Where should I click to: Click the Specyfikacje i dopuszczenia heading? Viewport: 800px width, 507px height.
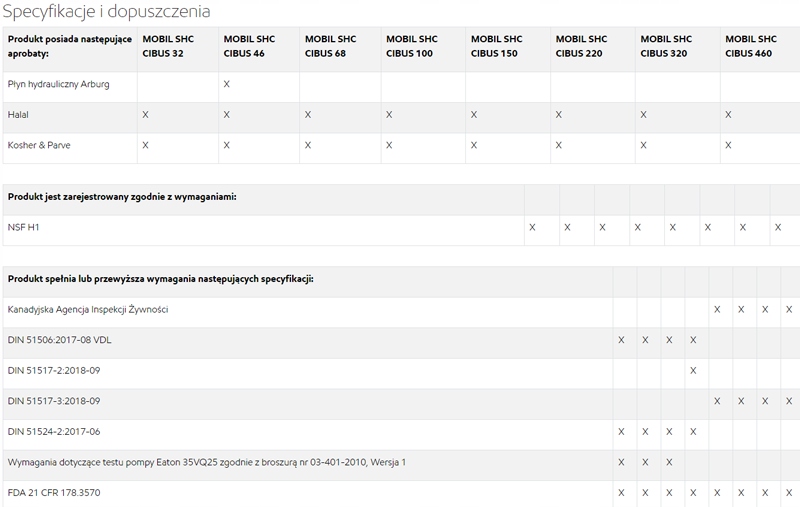pyautogui.click(x=105, y=12)
